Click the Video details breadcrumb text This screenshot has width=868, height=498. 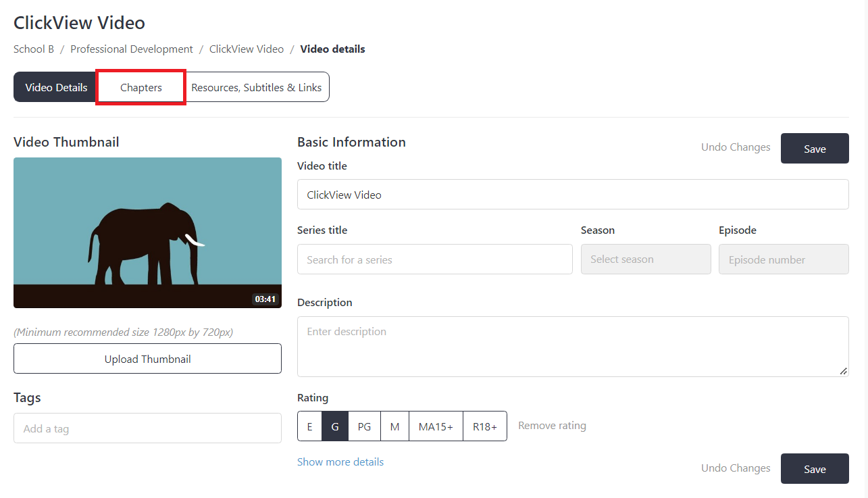(333, 49)
